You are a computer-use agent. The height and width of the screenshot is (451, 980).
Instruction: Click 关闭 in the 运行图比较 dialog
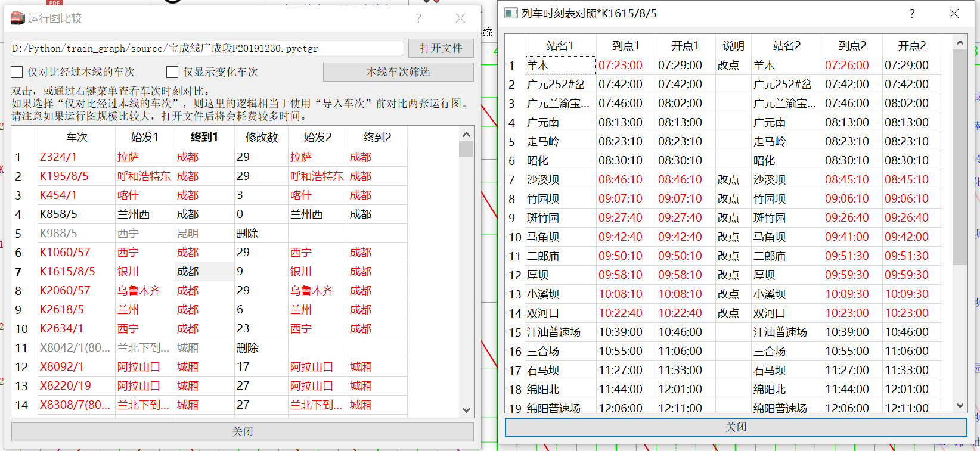(243, 432)
